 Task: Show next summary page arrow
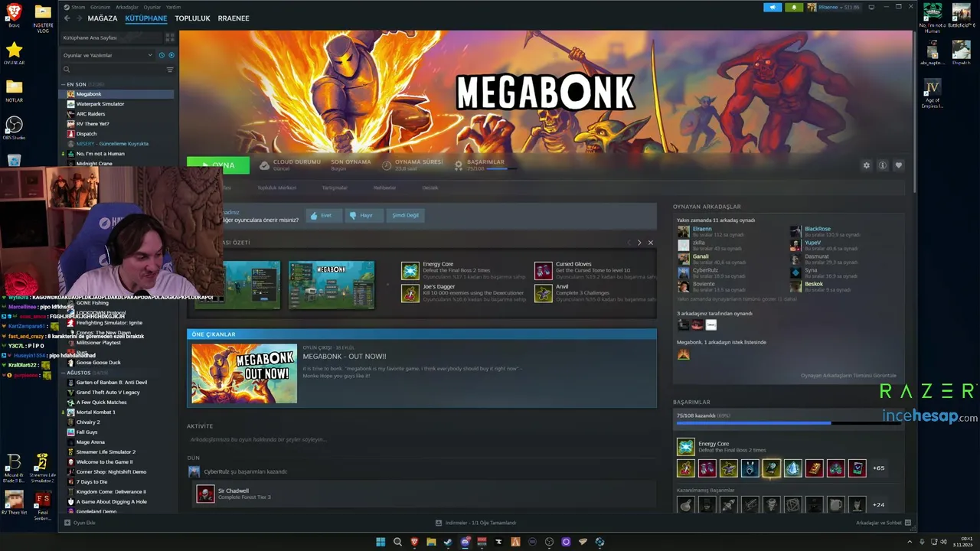click(x=639, y=243)
